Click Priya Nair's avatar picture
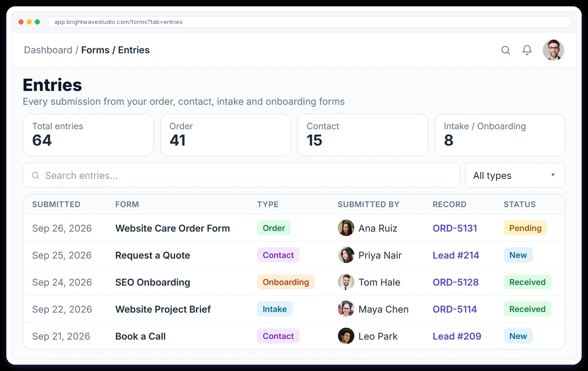Image resolution: width=588 pixels, height=371 pixels. point(346,255)
